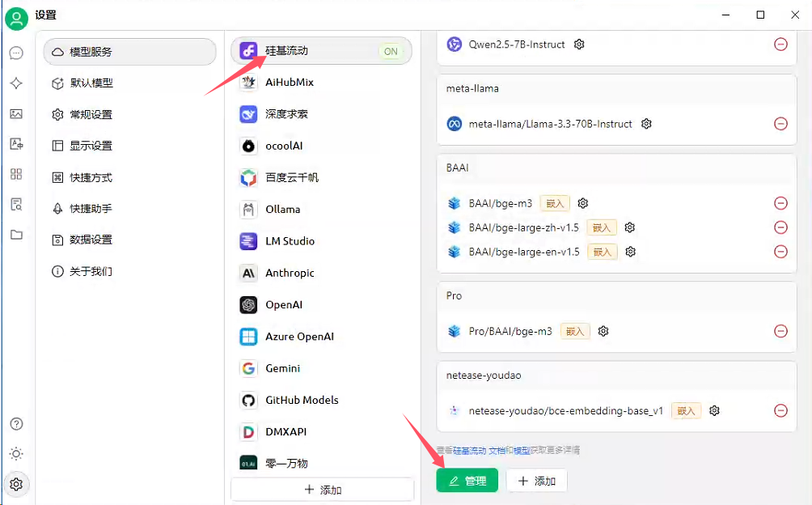Screen dimensions: 812x505
Task: Open settings for Qwen2.5-7B-Instruct model
Action: 580,45
